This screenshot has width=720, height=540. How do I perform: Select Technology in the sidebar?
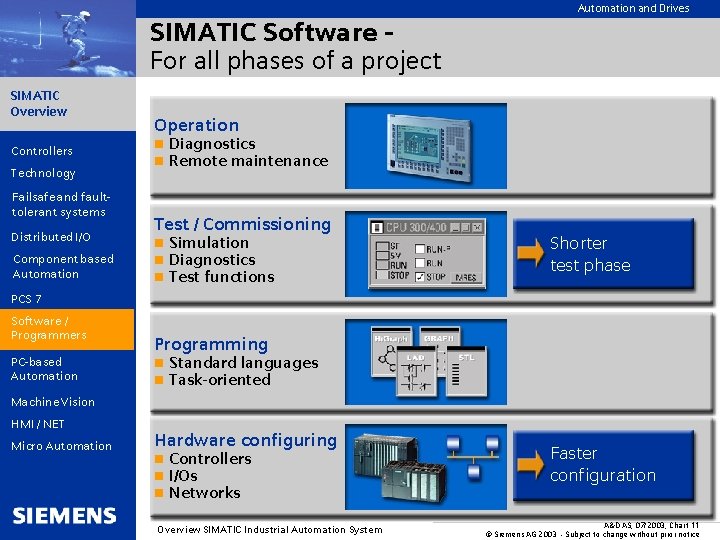point(43,173)
